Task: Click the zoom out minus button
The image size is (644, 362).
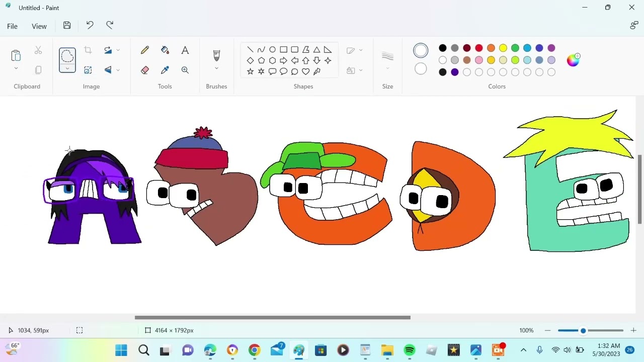Action: point(547,330)
